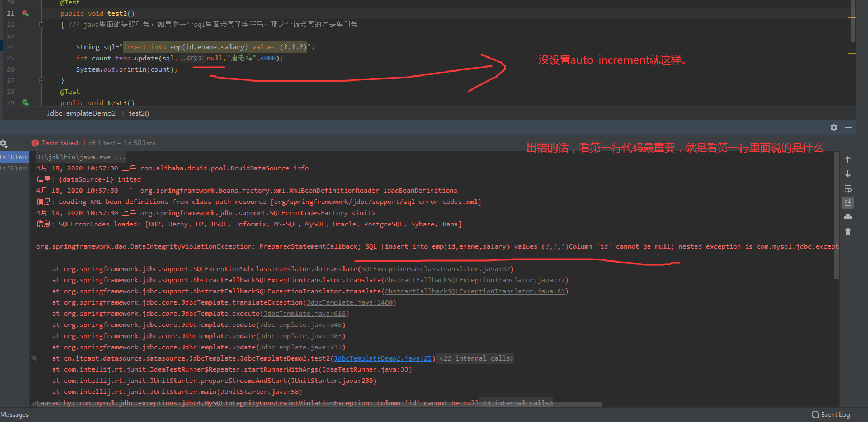The image size is (868, 422).
Task: Toggle scroll to end of console output
Action: coord(848,202)
